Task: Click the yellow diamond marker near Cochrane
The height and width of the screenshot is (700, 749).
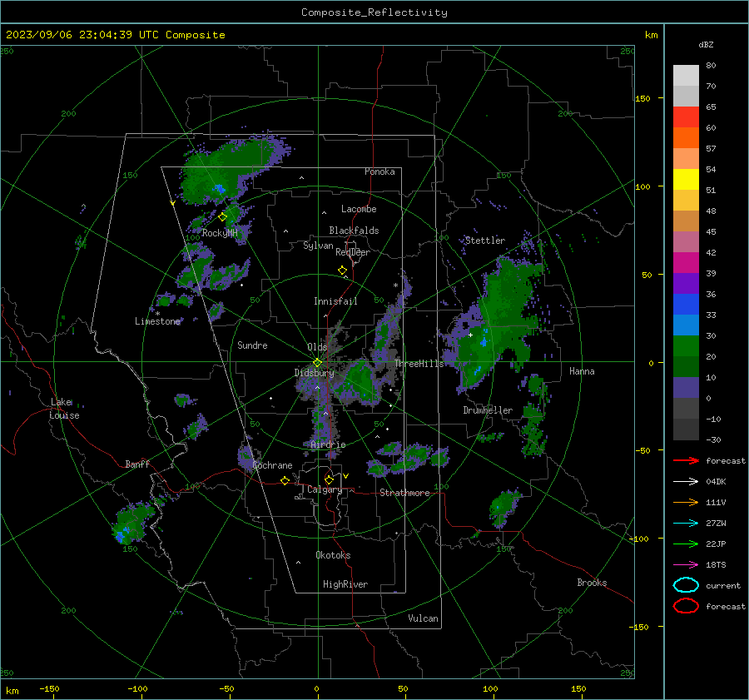Action: pos(285,481)
